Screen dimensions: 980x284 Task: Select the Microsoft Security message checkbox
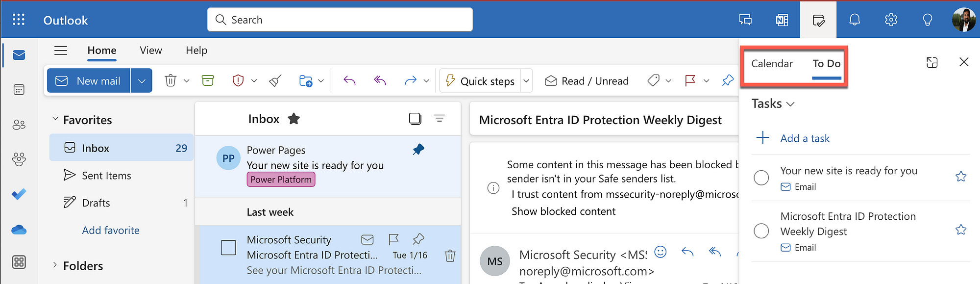[x=228, y=248]
